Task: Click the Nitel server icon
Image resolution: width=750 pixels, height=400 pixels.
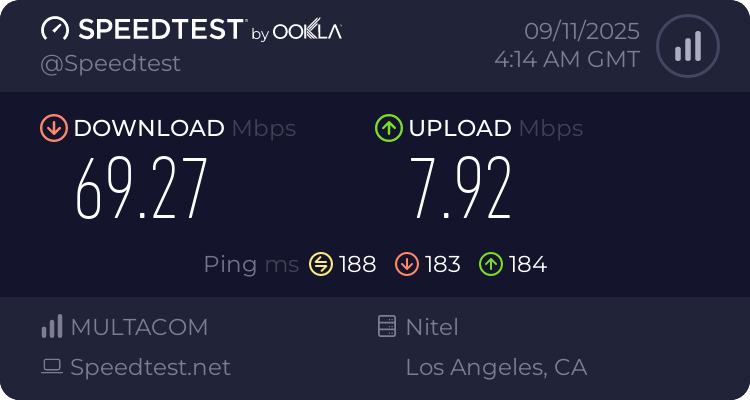Action: 385,327
